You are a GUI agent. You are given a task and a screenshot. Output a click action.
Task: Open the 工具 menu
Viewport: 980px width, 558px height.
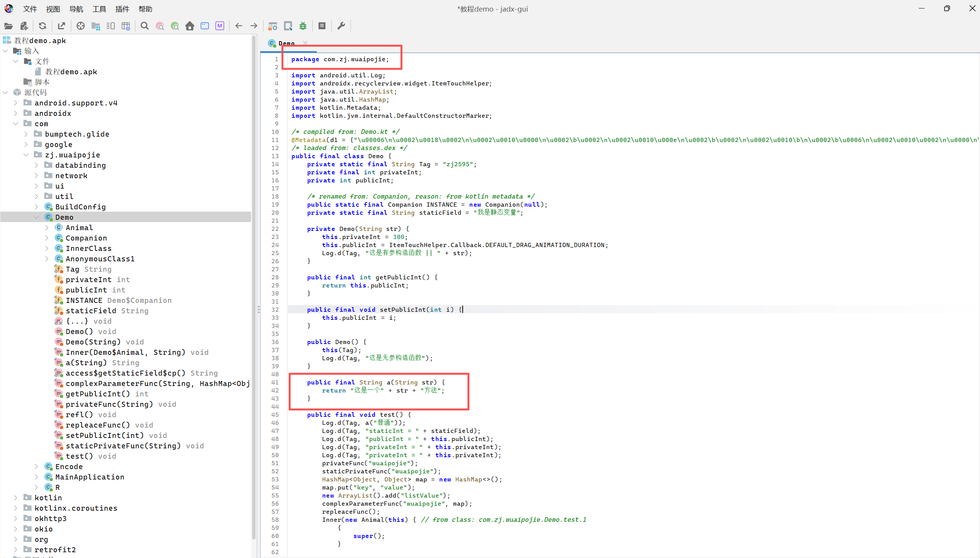tap(99, 9)
